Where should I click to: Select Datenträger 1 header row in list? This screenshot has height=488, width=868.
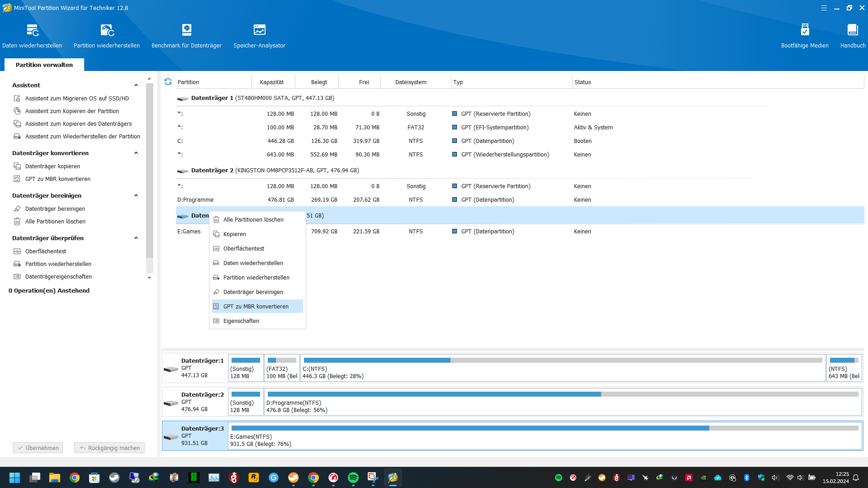click(520, 98)
